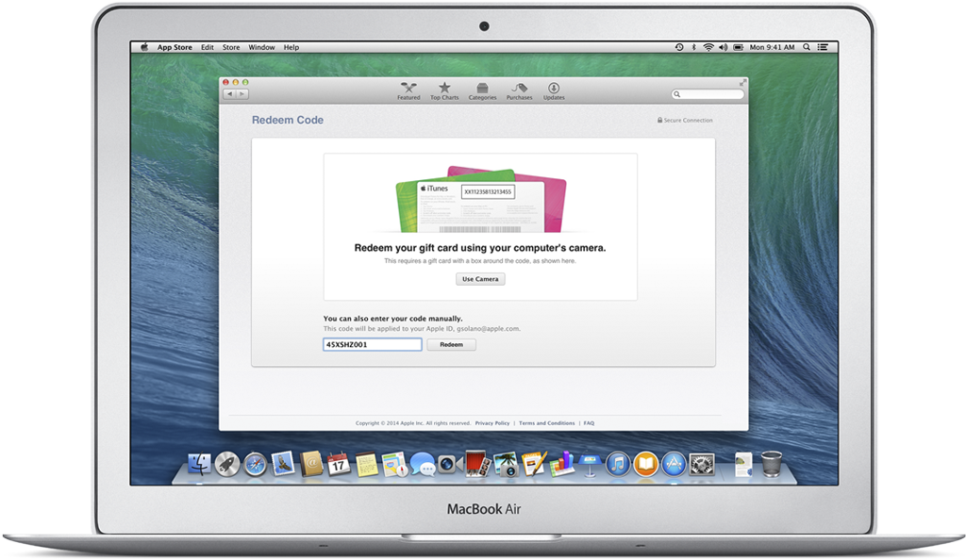The height and width of the screenshot is (560, 966).
Task: Open Numbers from the Dock
Action: click(x=561, y=464)
